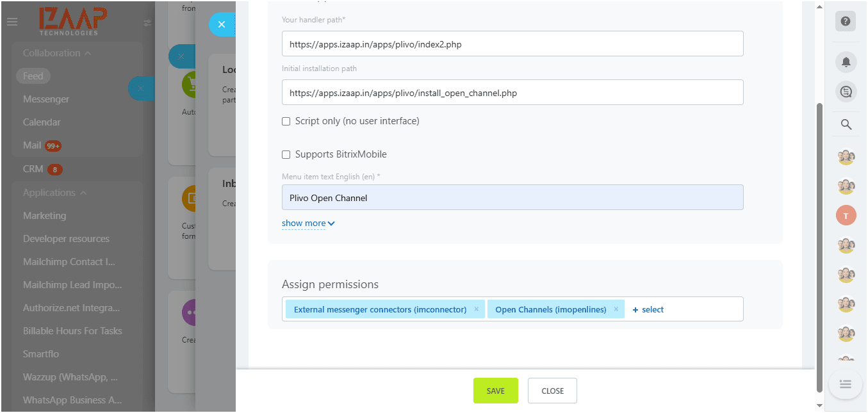Click the Menu item text English field
Image resolution: width=868 pixels, height=413 pixels.
(x=512, y=197)
